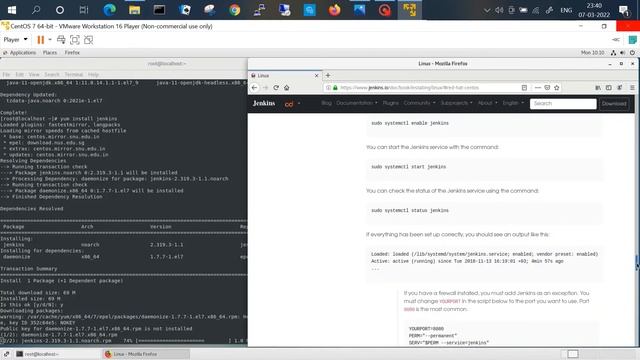Click the Jenkins Download button
Screen dimensions: 640x360
pos(614,104)
